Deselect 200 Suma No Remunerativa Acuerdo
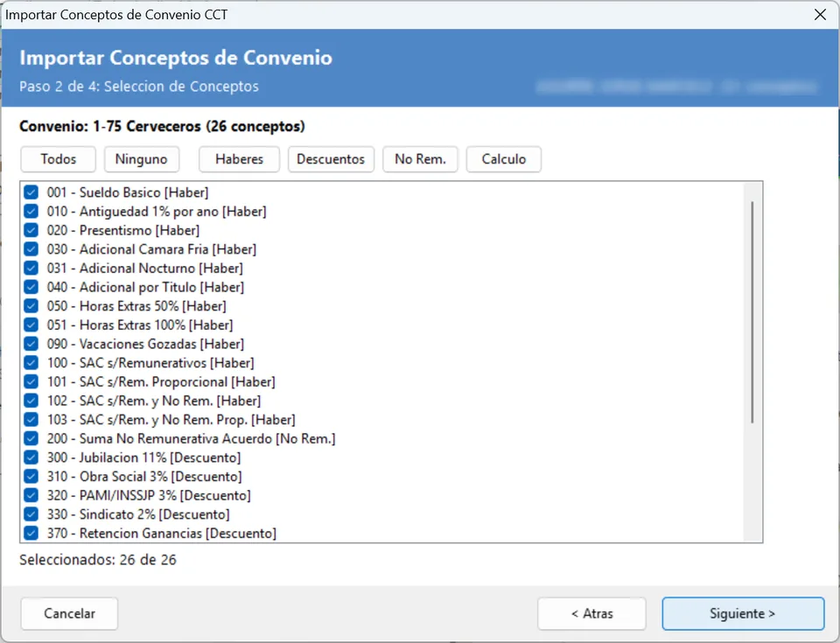The image size is (840, 643). pos(31,438)
